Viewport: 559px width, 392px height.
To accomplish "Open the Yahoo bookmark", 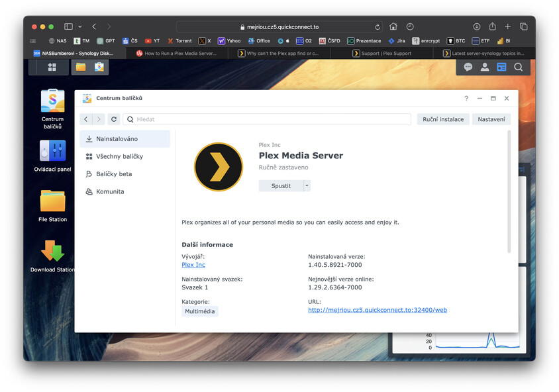I will [x=229, y=41].
